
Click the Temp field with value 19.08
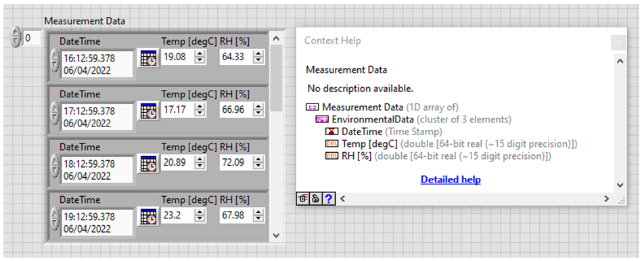pyautogui.click(x=177, y=57)
